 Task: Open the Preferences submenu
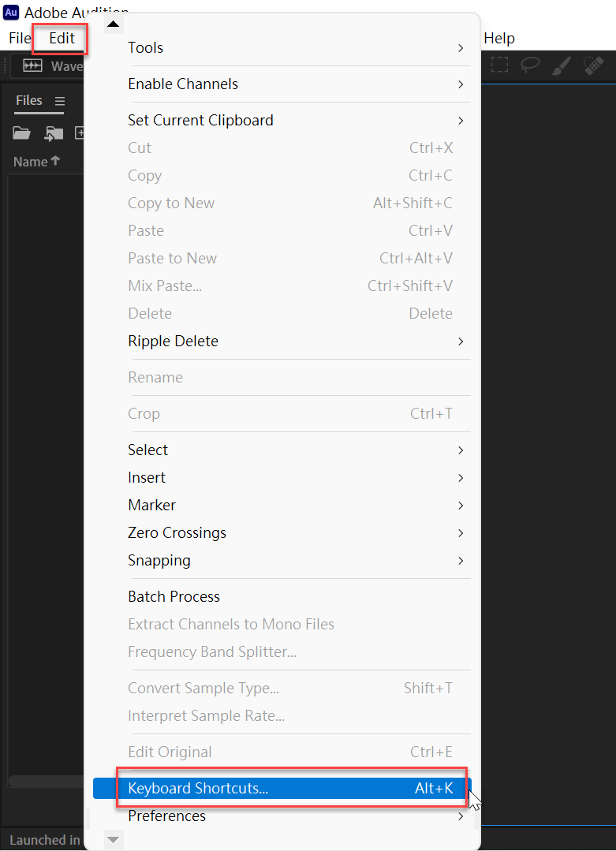click(282, 816)
